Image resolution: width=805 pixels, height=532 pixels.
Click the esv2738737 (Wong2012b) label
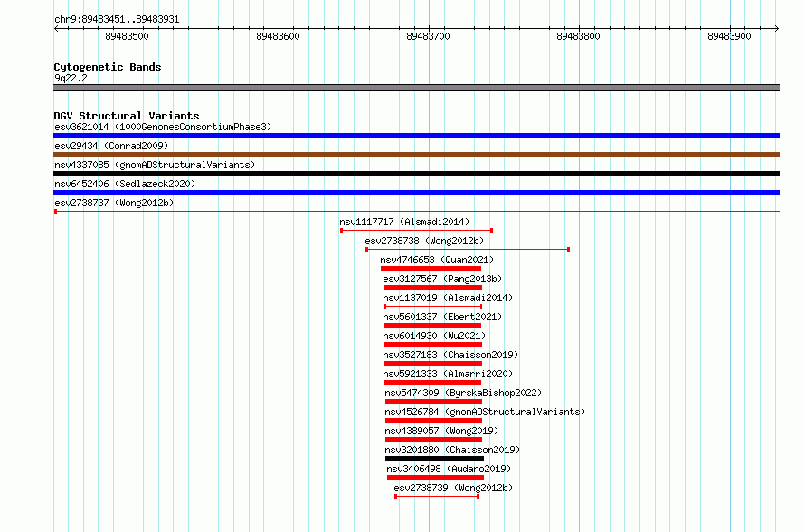(114, 203)
